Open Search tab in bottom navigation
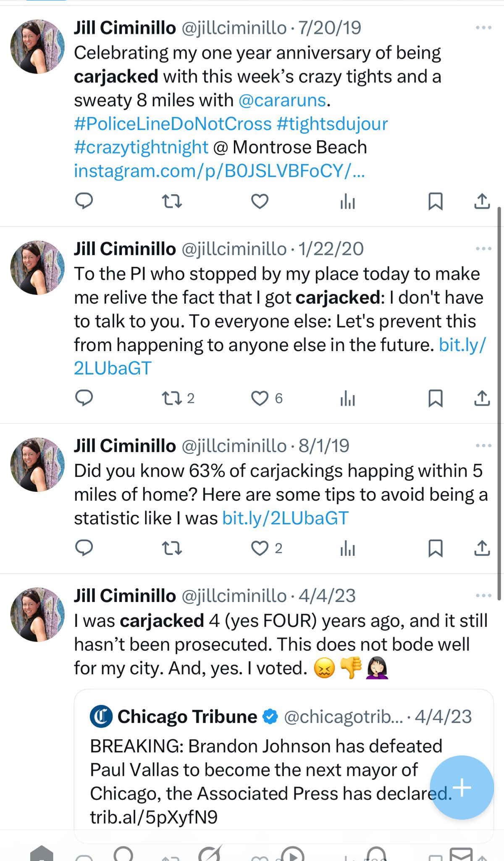 (x=124, y=853)
